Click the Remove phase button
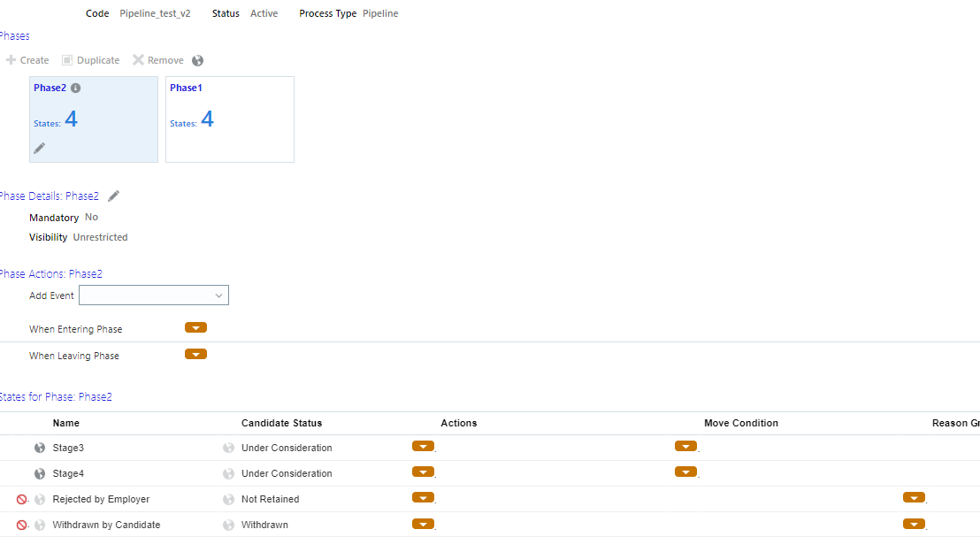980x537 pixels. click(x=158, y=60)
